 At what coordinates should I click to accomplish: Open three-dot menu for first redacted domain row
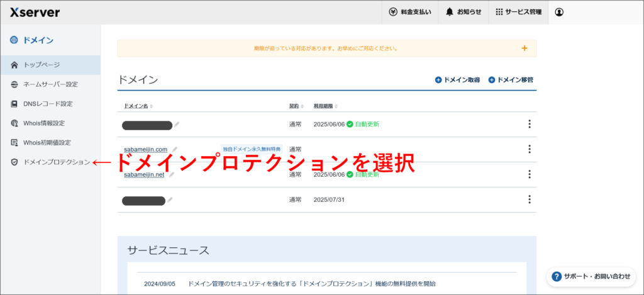click(530, 124)
